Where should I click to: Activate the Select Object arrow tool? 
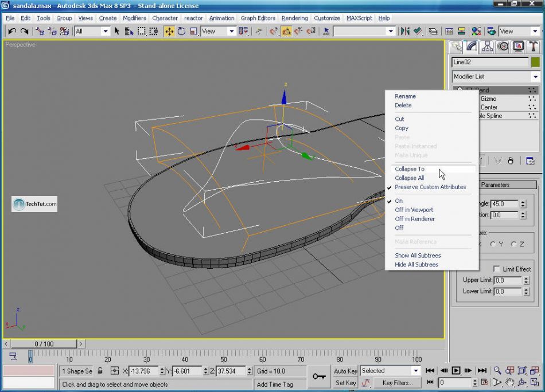(x=117, y=32)
